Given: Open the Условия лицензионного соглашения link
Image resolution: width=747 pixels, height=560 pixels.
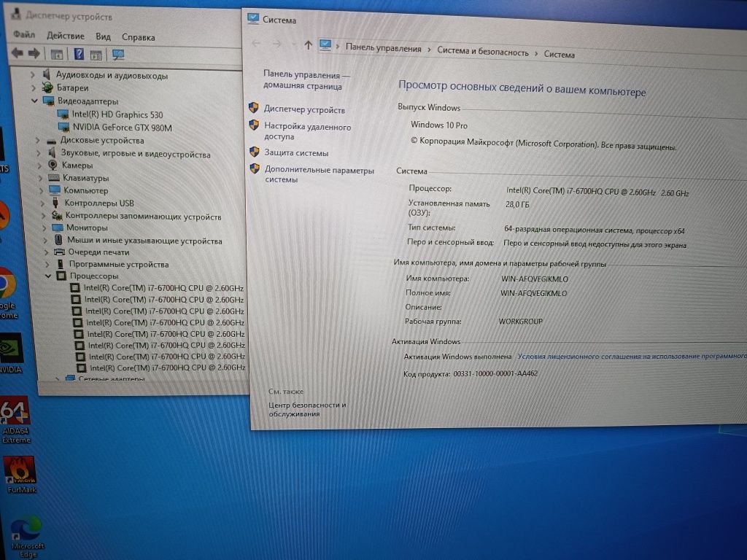Looking at the screenshot, I should [x=632, y=356].
